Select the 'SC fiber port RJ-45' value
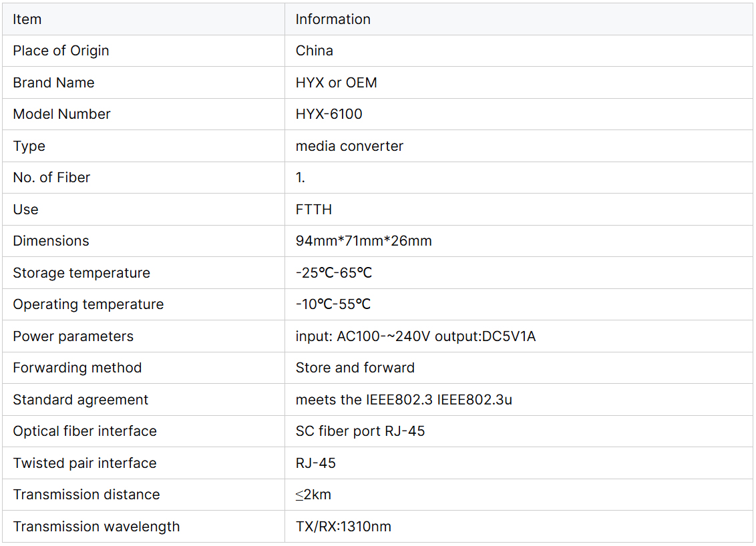Screen dimensions: 756x546 pyautogui.click(x=360, y=431)
